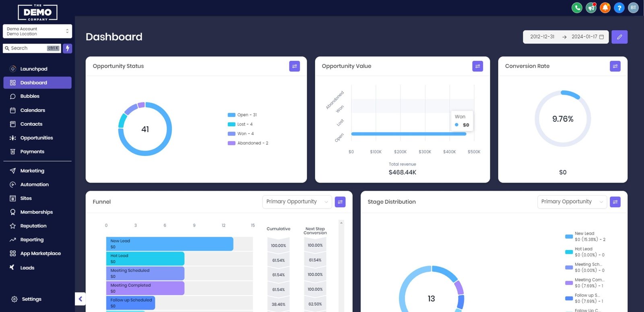Click the New Lead funnel bar

click(x=170, y=244)
